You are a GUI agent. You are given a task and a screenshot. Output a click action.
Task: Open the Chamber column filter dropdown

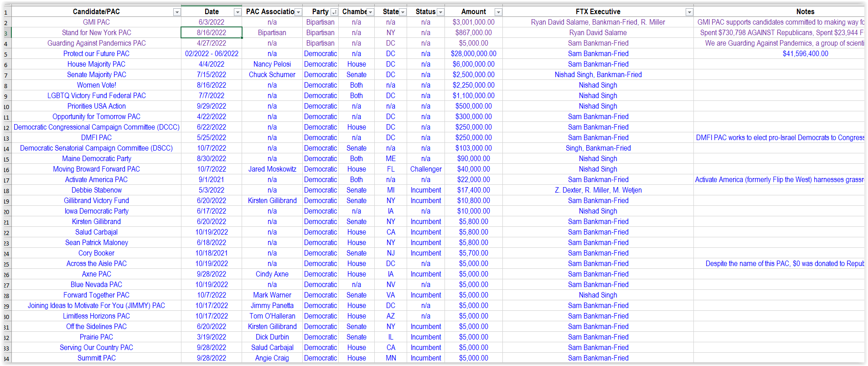[x=371, y=12]
